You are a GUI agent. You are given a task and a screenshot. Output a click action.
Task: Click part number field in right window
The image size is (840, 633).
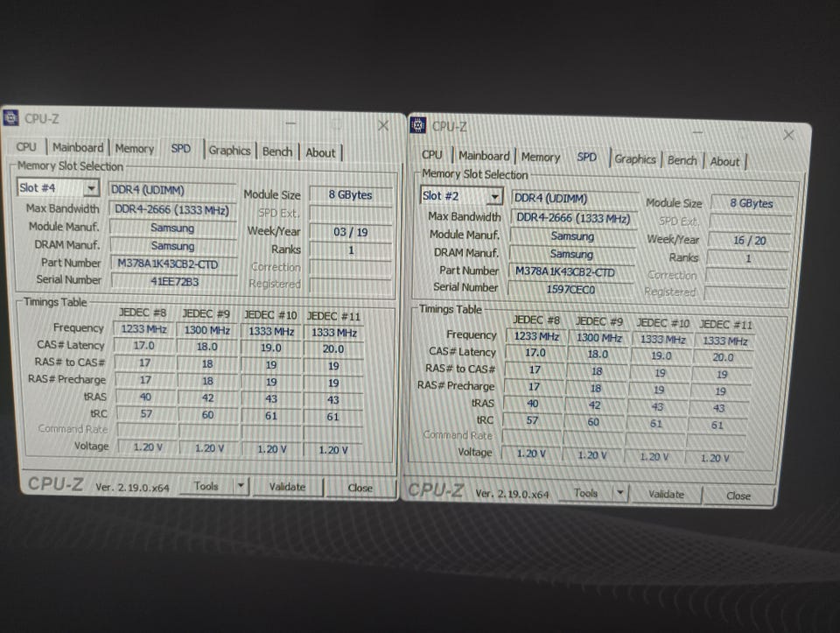(571, 271)
